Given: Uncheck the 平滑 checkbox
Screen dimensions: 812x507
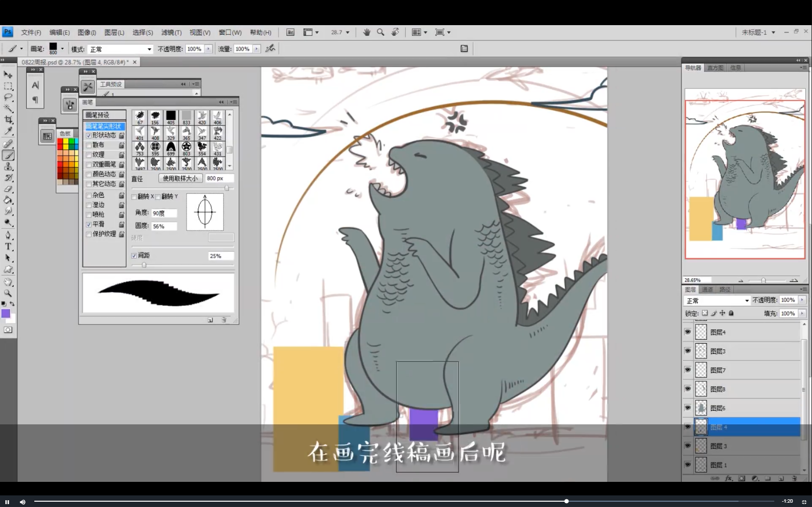Looking at the screenshot, I should point(89,225).
